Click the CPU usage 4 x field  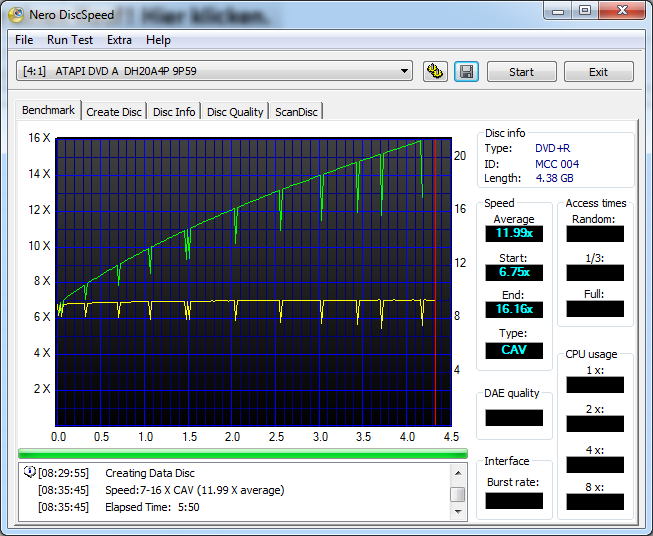point(595,464)
